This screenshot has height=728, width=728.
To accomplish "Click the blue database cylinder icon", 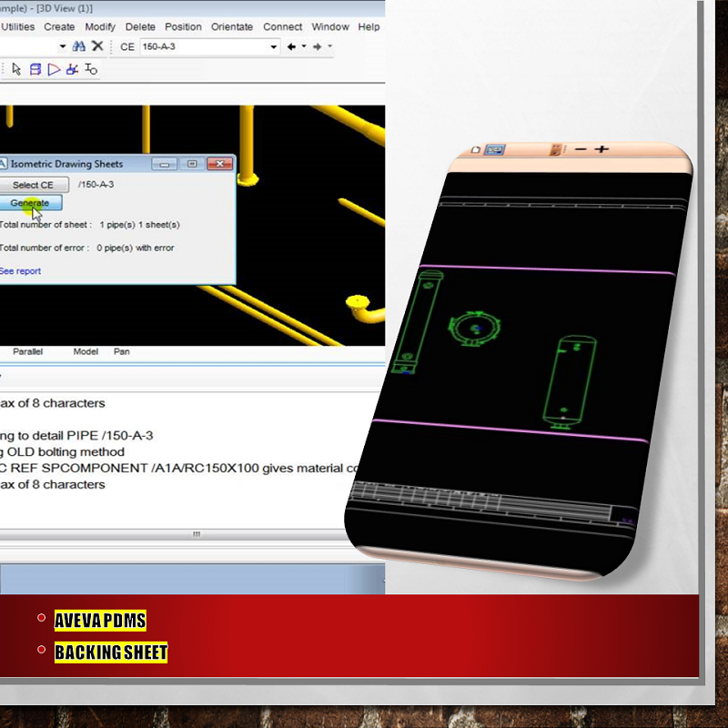I will 35,69.
